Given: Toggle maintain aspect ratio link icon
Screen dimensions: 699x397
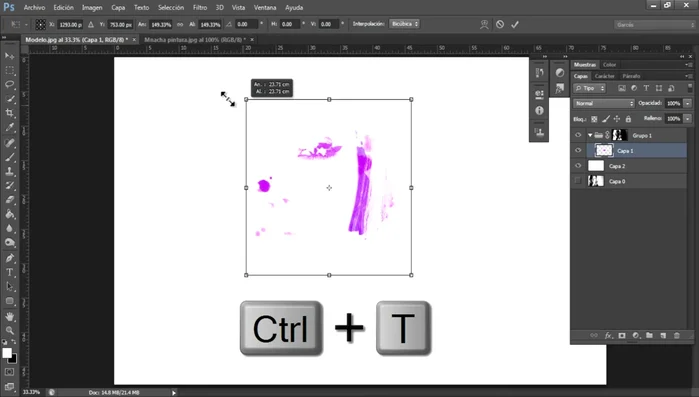Looking at the screenshot, I should pyautogui.click(x=180, y=25).
